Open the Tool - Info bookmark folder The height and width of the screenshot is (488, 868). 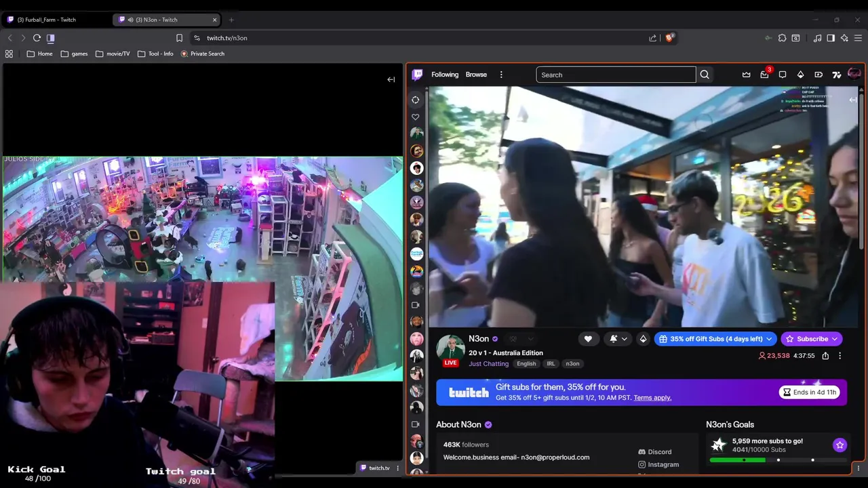coord(155,54)
